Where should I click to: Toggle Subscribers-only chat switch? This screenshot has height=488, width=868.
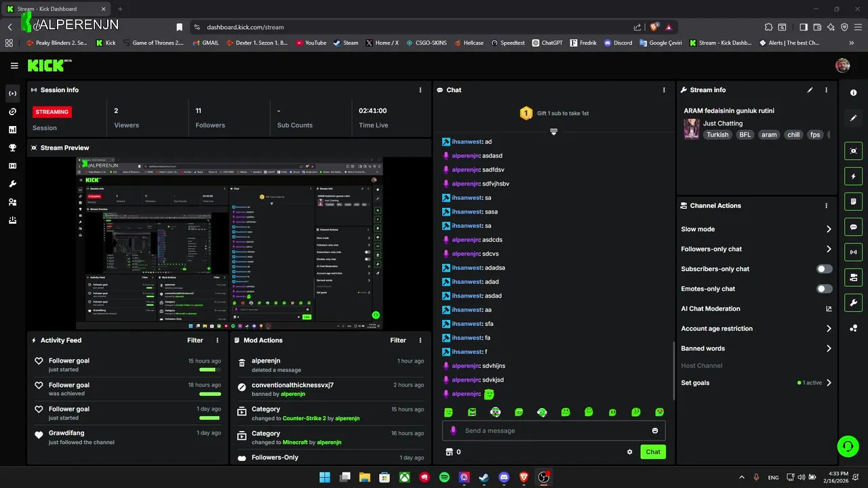tap(825, 269)
